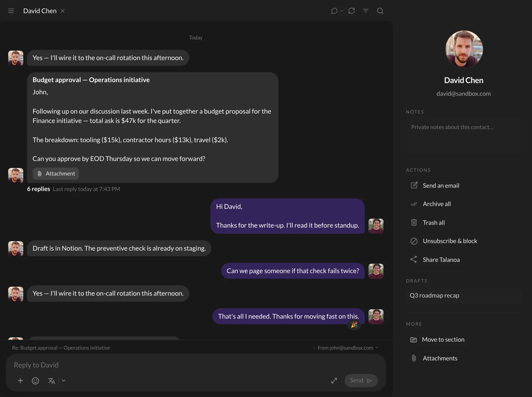Screen dimensions: 532x397
Task: Focus the Reply to David field
Action: click(196, 365)
